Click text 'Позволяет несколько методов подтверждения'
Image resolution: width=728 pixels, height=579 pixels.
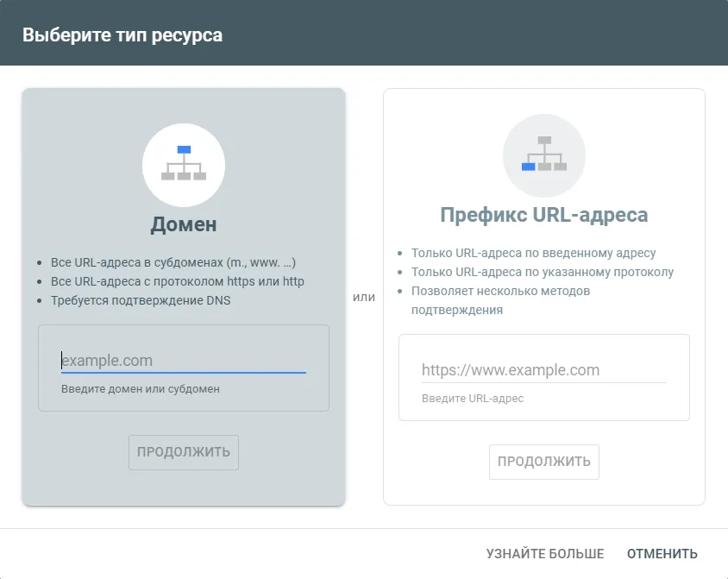click(500, 300)
